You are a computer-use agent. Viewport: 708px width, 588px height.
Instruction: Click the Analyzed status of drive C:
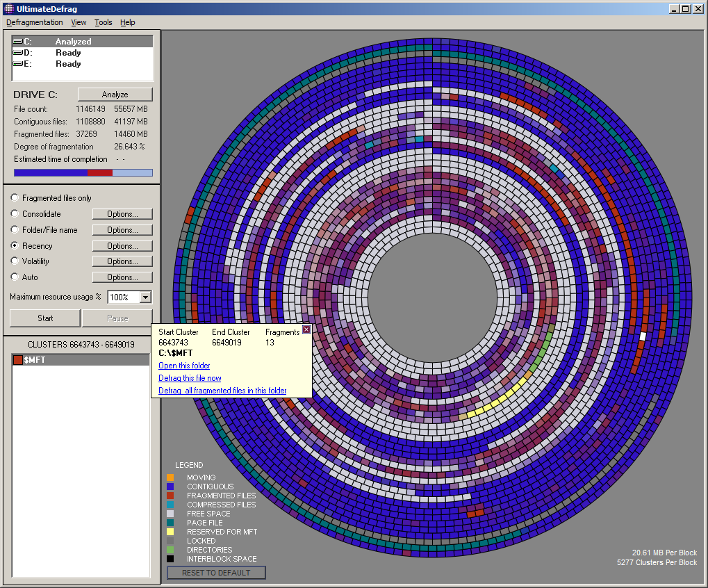tap(73, 42)
